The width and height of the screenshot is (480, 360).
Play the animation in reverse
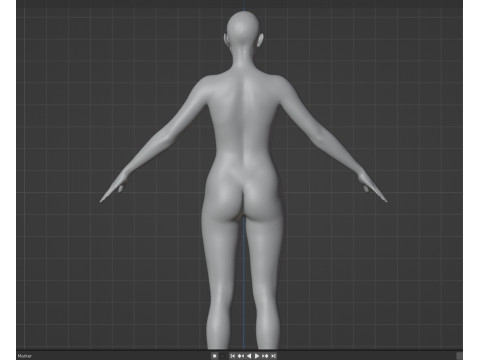249,356
